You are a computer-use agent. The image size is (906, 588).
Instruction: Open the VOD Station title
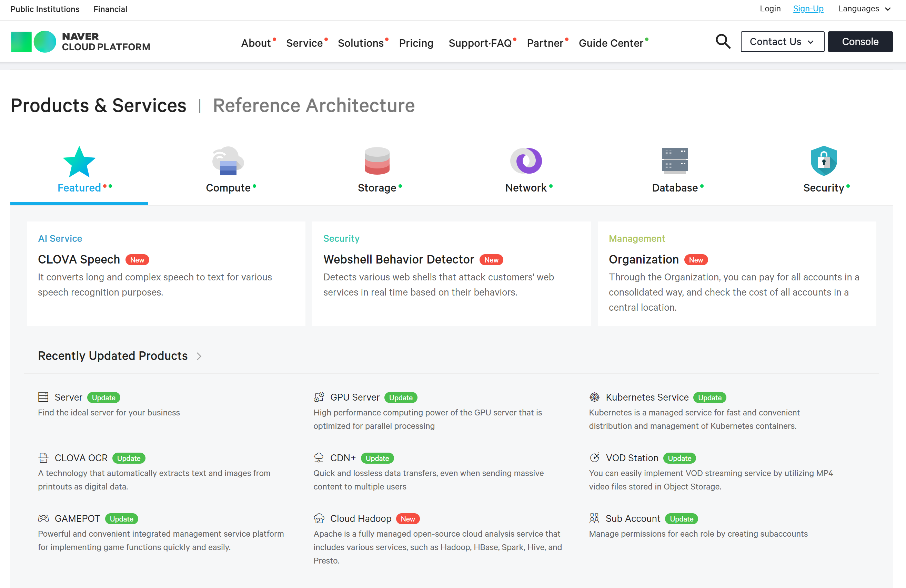coord(632,458)
